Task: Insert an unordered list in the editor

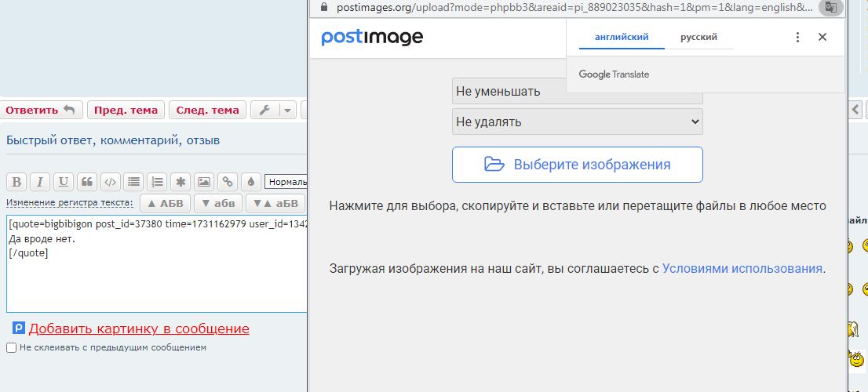Action: (x=133, y=182)
